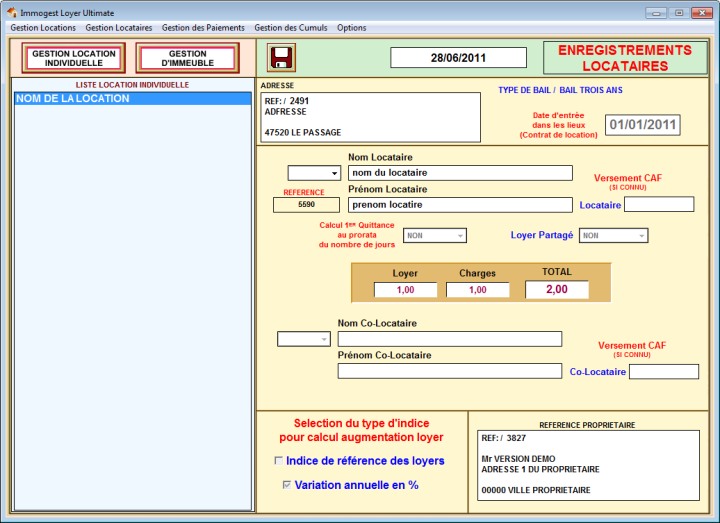The width and height of the screenshot is (720, 523).
Task: Open the Gestion Locations menu
Action: pyautogui.click(x=43, y=28)
